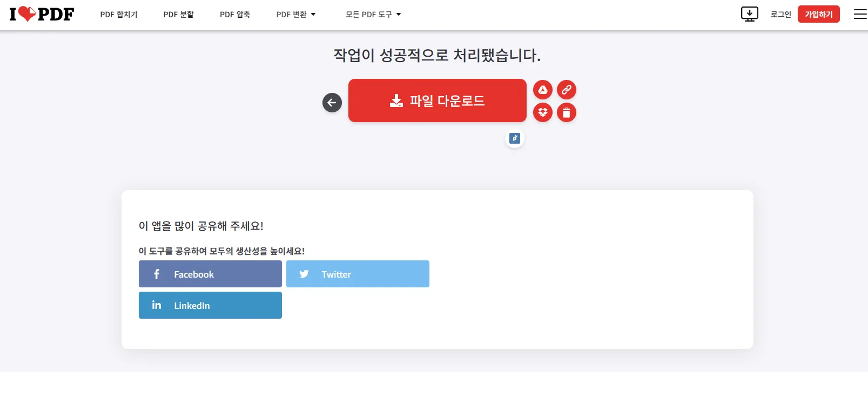868x417 pixels.
Task: Open the small blue edit badge icon
Action: click(515, 138)
